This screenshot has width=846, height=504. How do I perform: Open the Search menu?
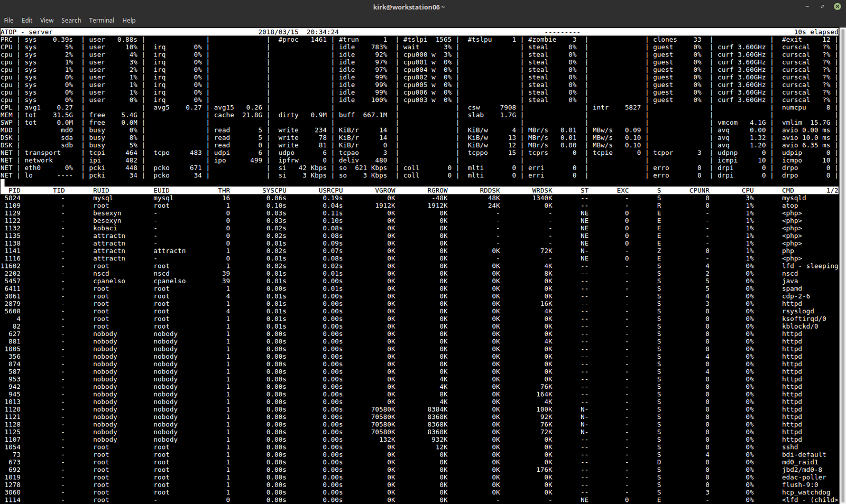click(x=71, y=20)
